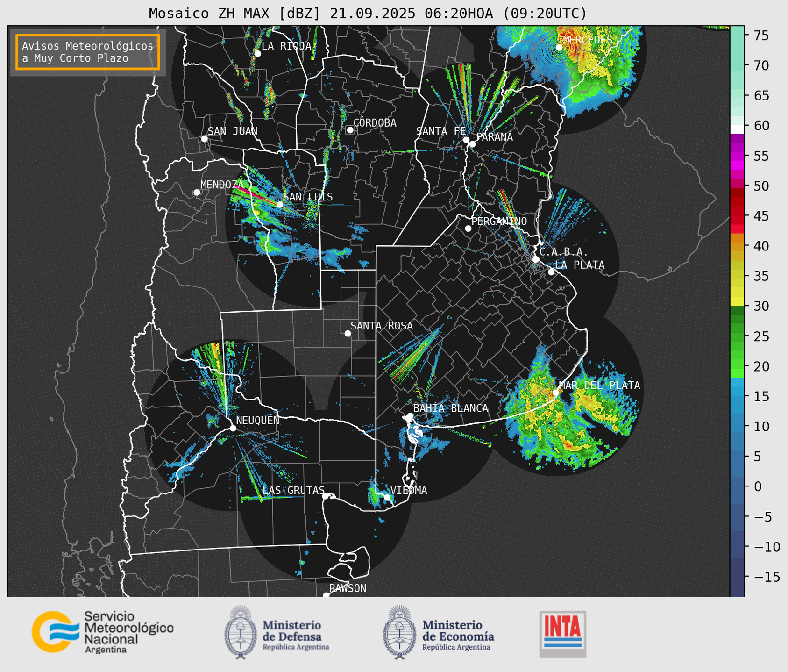
Task: Select the VIEDMA city label
Action: [409, 490]
